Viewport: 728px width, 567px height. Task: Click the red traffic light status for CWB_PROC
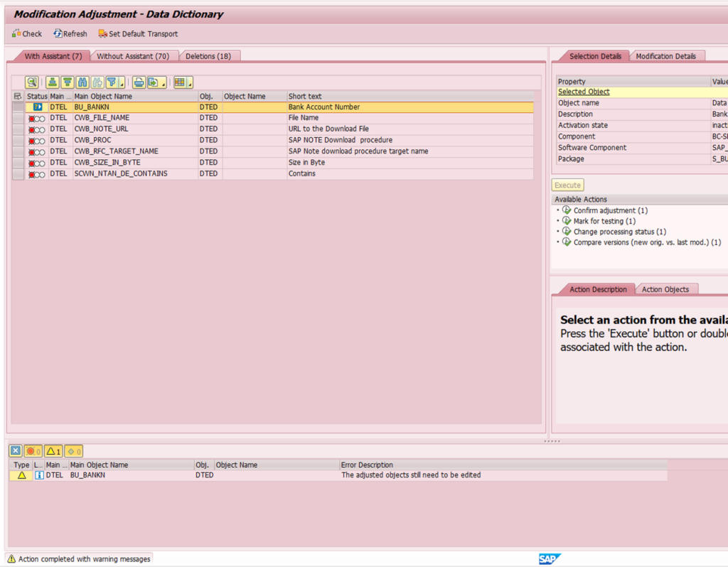point(37,141)
